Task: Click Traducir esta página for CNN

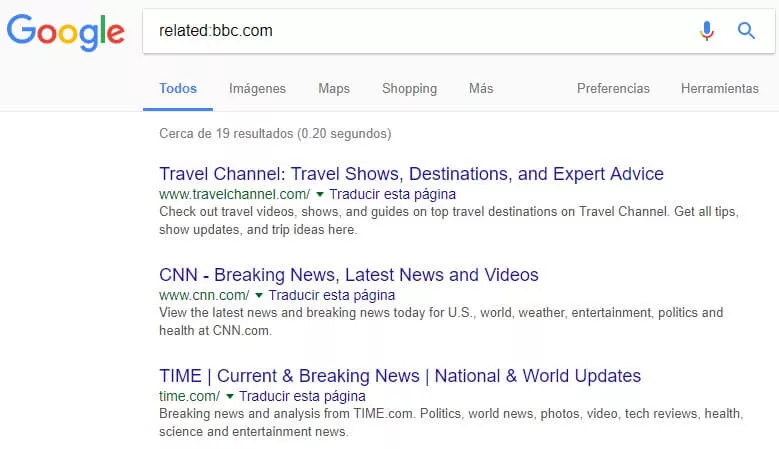Action: [x=332, y=295]
